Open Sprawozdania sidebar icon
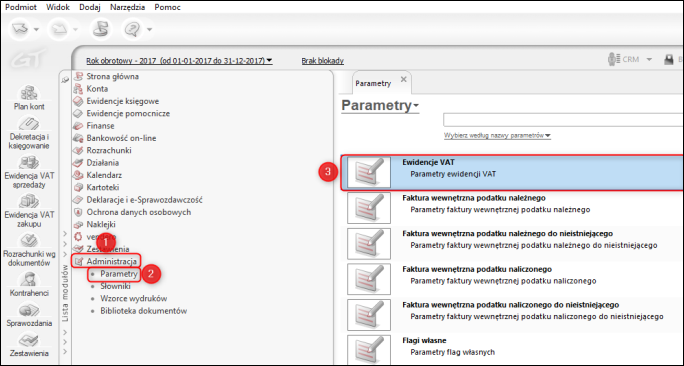This screenshot has height=366, width=684. pos(29,310)
